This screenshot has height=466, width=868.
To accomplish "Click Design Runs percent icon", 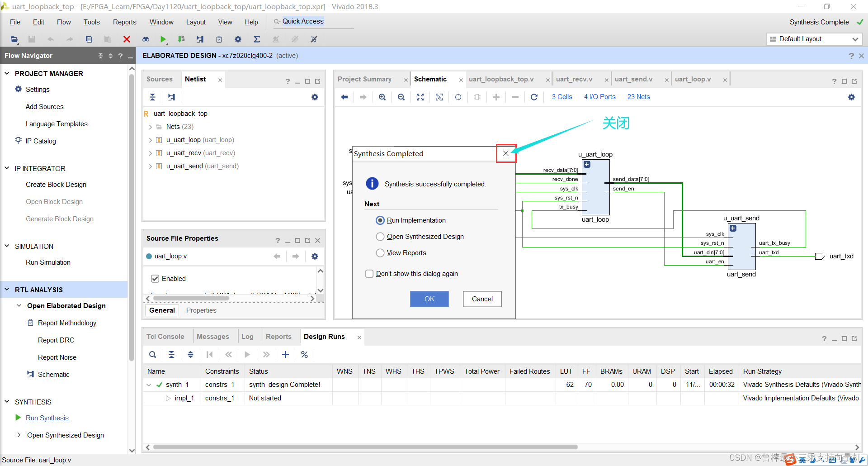I will click(304, 354).
